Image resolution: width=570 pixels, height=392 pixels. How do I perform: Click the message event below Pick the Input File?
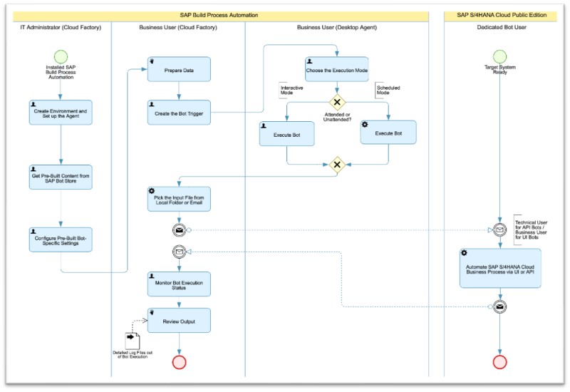pyautogui.click(x=179, y=229)
